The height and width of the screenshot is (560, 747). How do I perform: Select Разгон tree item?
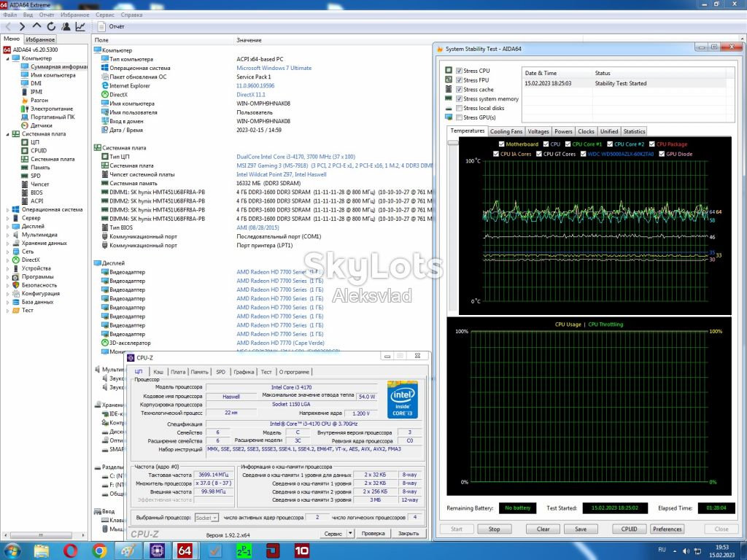pos(39,100)
